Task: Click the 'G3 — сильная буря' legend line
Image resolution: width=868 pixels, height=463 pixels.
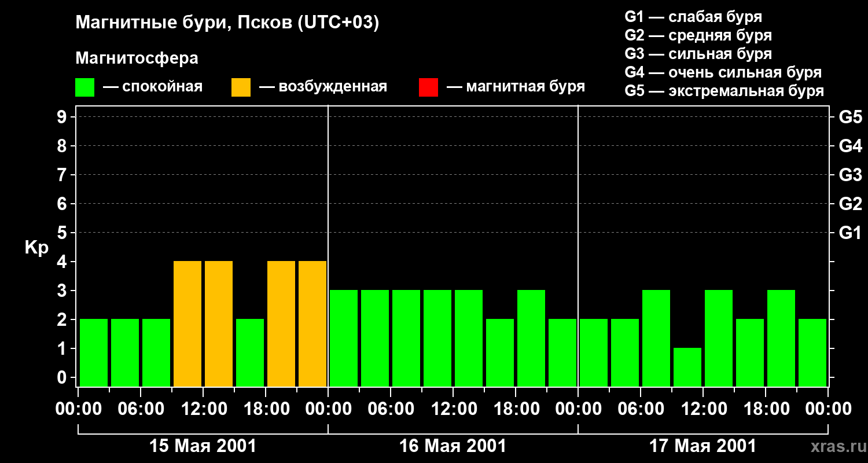Action: click(x=698, y=54)
